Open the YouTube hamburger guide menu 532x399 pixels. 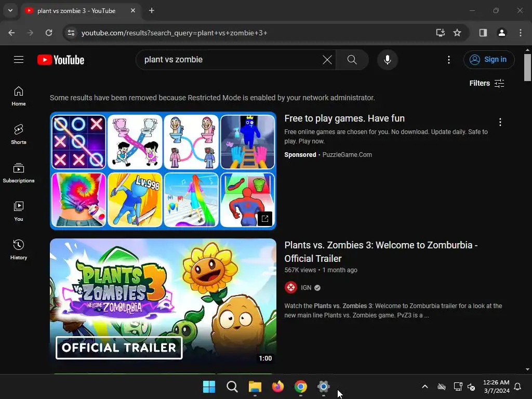point(19,60)
